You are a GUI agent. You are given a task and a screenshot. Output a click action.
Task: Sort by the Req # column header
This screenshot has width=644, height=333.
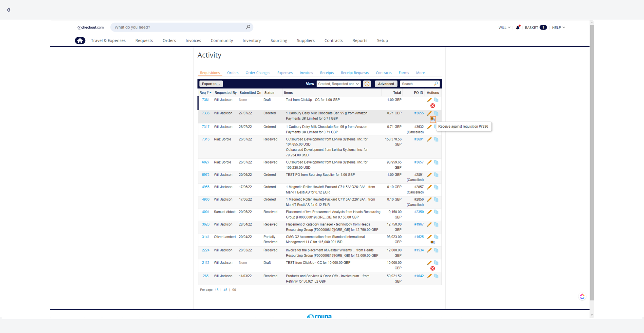(205, 93)
